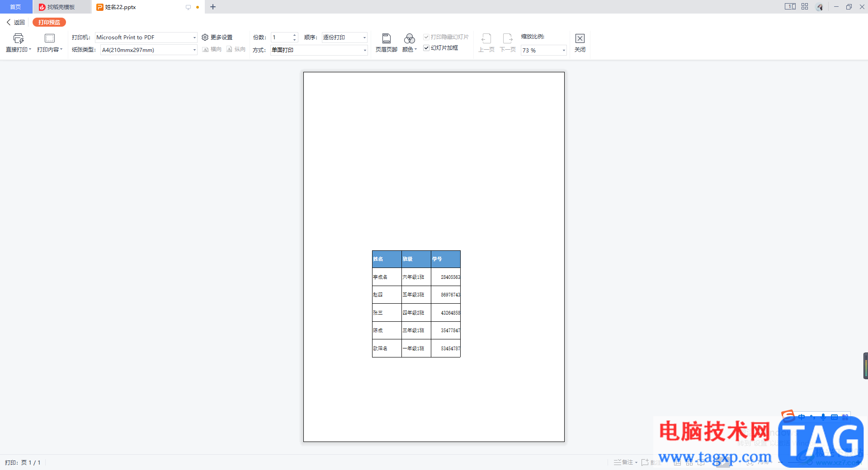Go to next page in preview

coord(508,38)
